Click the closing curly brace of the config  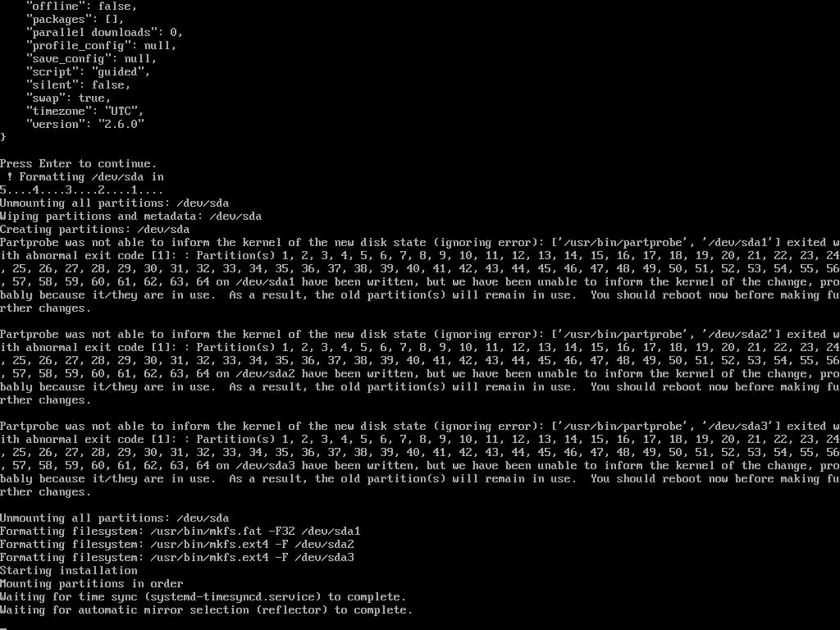(3, 137)
